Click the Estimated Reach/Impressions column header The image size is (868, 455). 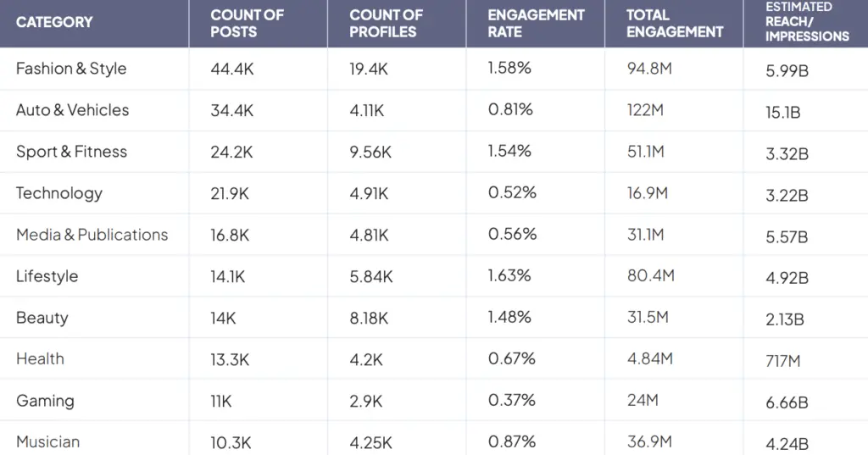pos(806,22)
